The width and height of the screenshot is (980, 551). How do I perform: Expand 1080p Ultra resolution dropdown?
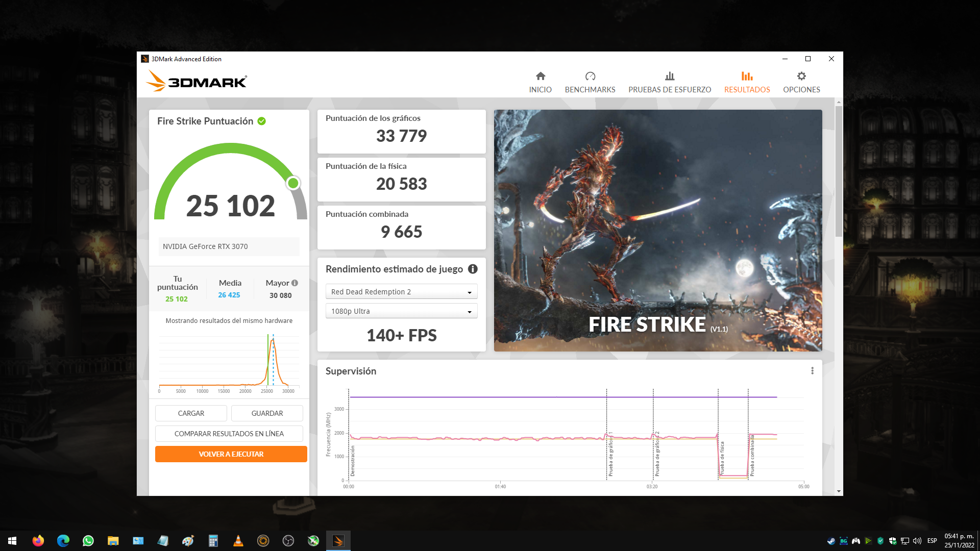click(401, 311)
